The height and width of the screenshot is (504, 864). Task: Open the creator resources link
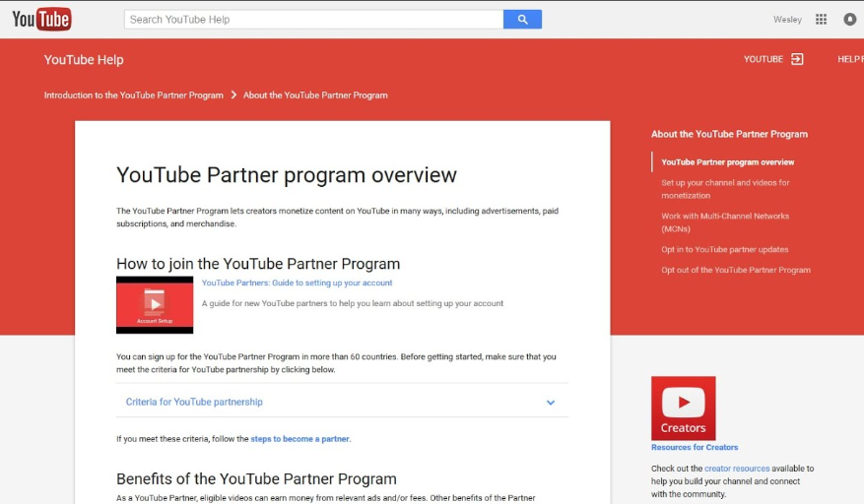point(737,469)
